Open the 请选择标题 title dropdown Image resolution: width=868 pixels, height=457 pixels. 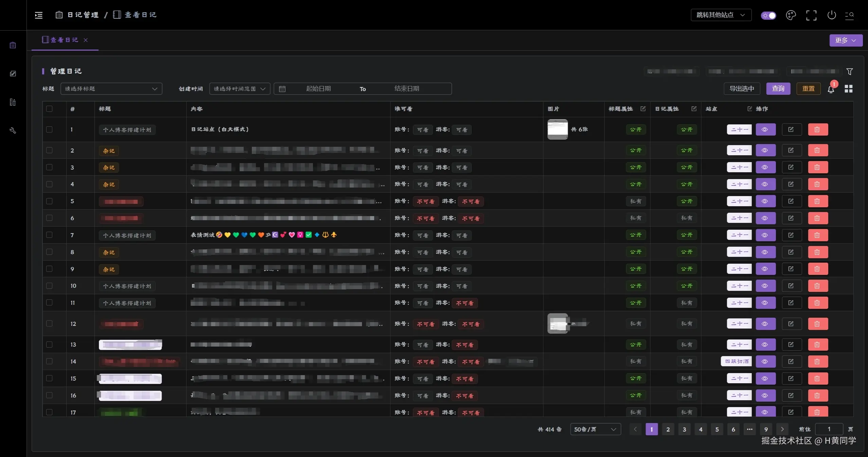point(111,89)
